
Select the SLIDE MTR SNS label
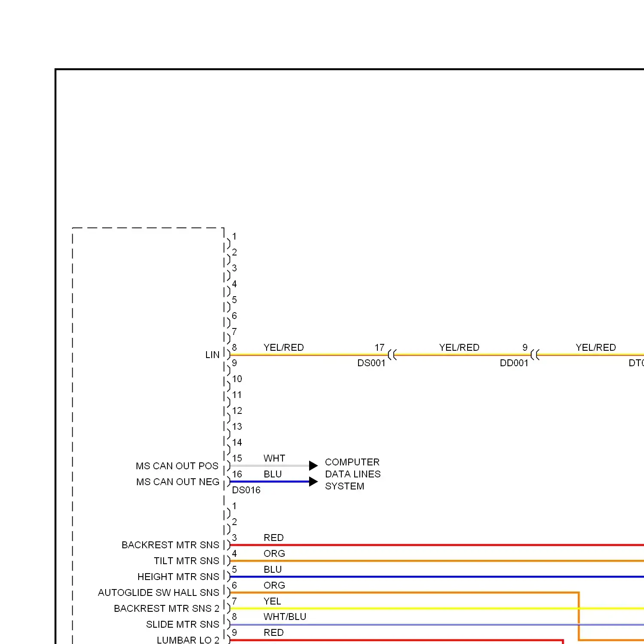182,624
